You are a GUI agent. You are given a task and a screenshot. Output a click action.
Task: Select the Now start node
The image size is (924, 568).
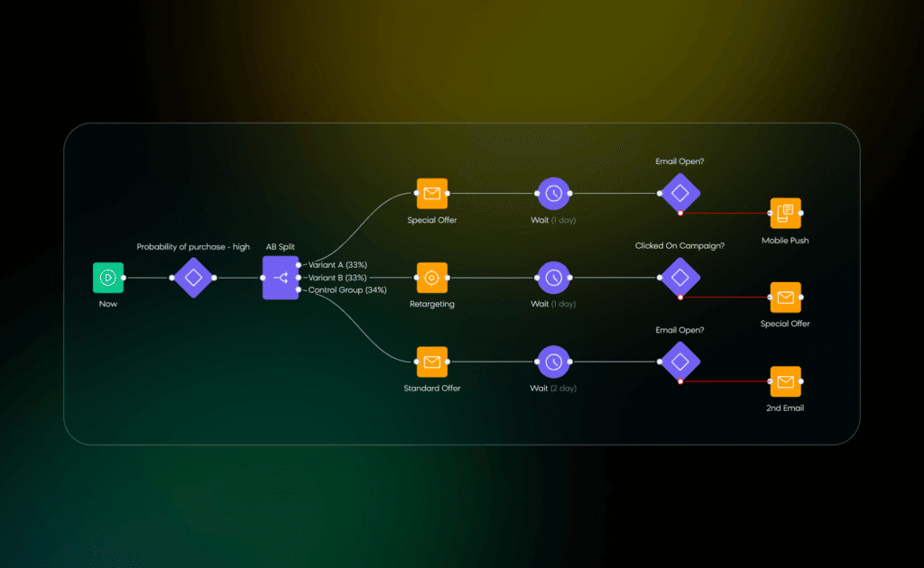click(107, 278)
